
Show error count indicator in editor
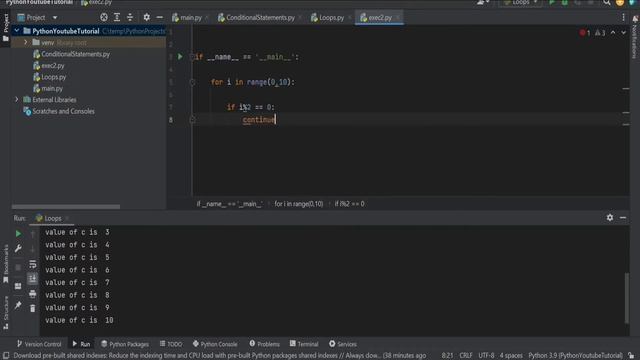(584, 33)
